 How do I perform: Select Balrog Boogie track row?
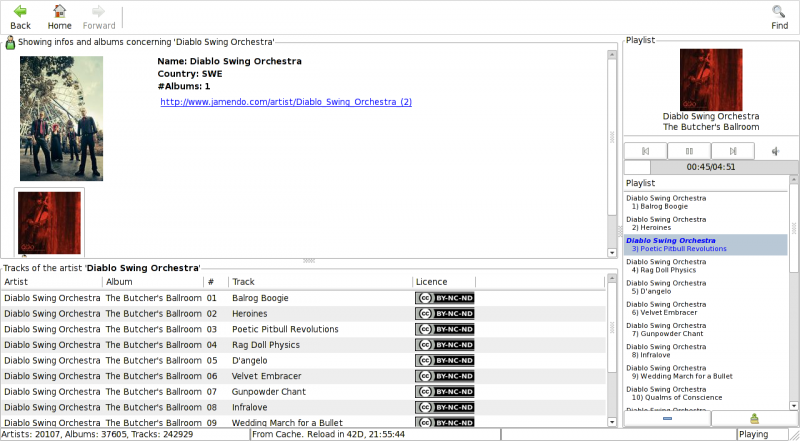tap(260, 298)
